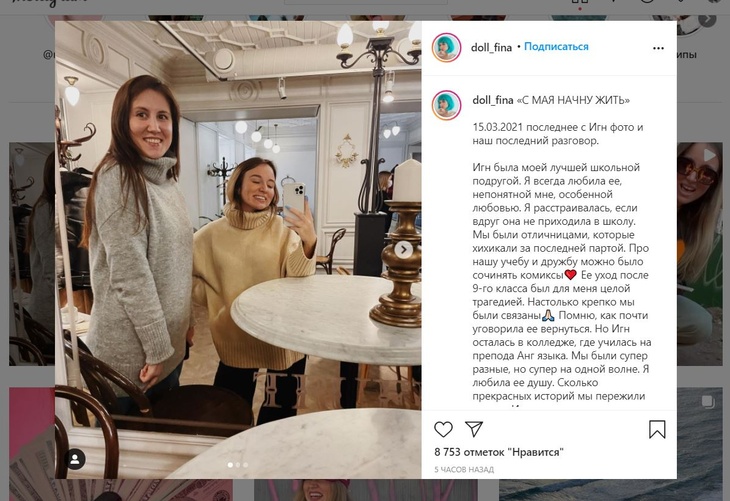This screenshot has width=730, height=501.
Task: Select the first carousel dot indicator
Action: point(230,465)
